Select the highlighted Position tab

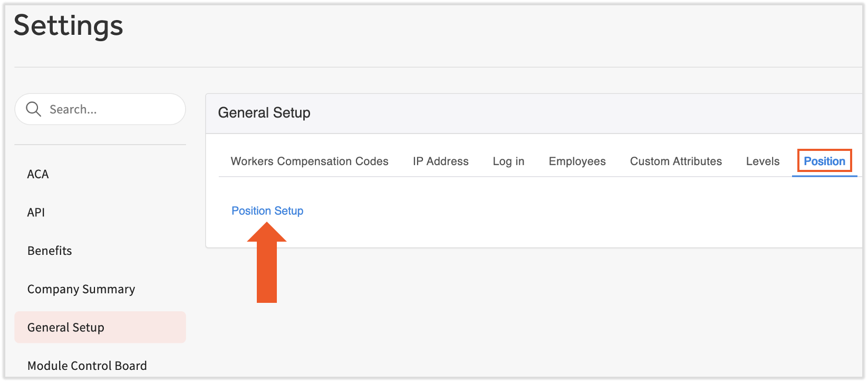[x=824, y=161]
